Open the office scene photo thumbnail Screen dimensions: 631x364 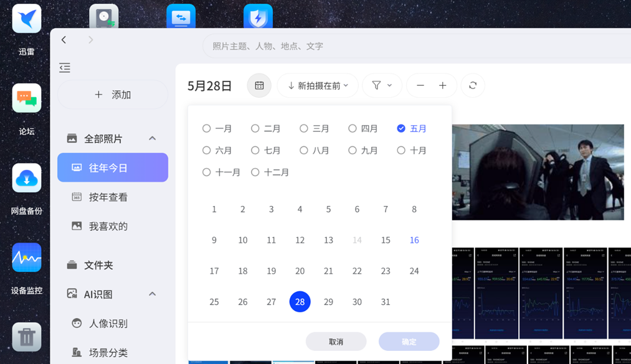click(538, 172)
